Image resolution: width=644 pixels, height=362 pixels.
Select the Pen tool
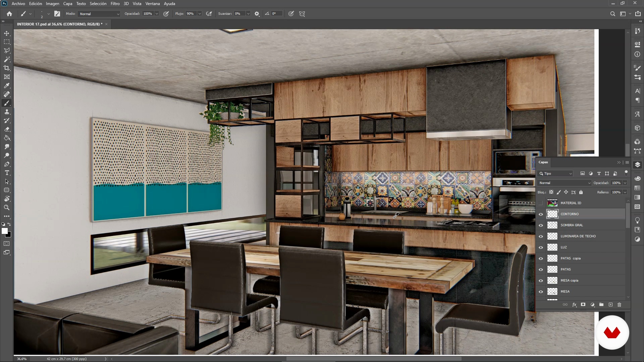pyautogui.click(x=7, y=164)
